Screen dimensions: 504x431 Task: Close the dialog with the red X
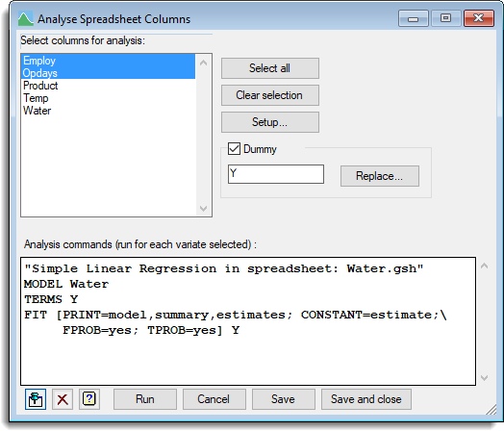coord(479,18)
